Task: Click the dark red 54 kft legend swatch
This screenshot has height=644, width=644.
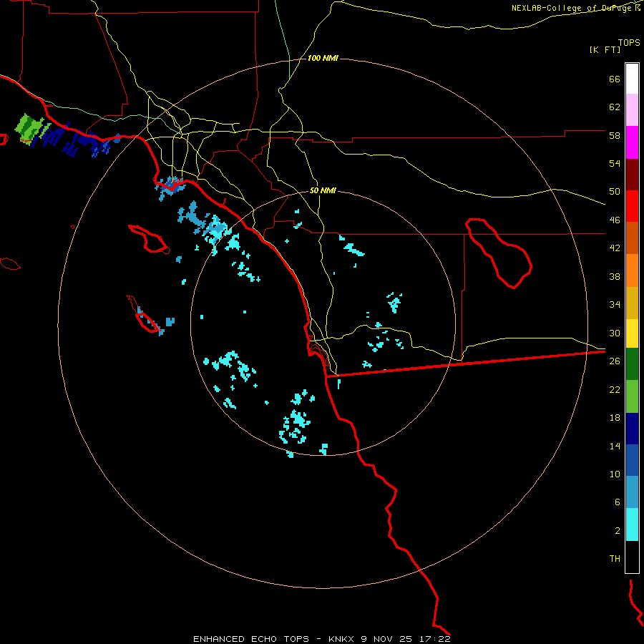Action: point(632,175)
